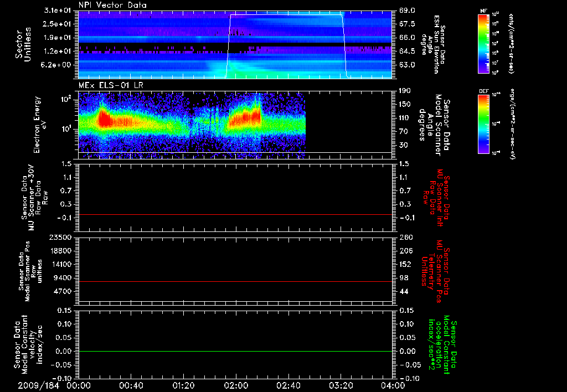Viewport: 567px width, 392px height.
Task: Click the '63.0' elevation angle tick
Action: [407, 65]
